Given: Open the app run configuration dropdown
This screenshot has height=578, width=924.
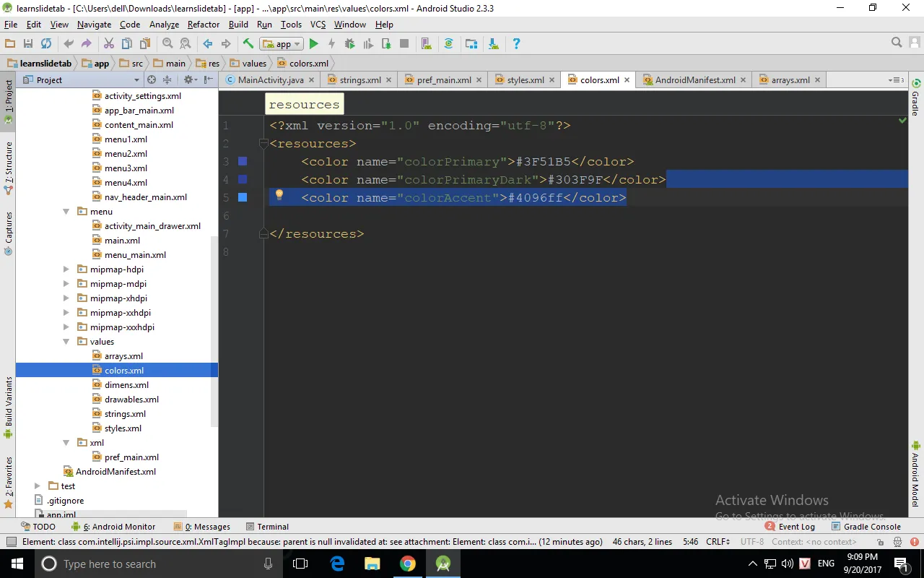Looking at the screenshot, I should coord(282,44).
